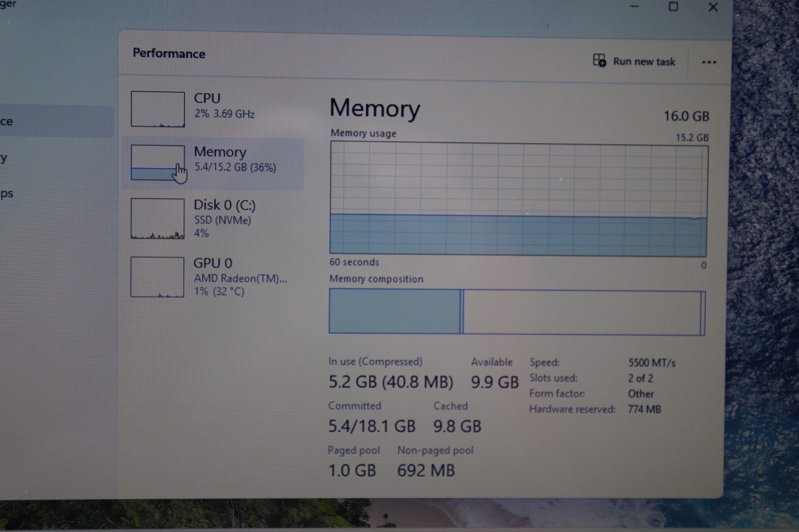Click the GPU 0 mini usage graph

(158, 277)
